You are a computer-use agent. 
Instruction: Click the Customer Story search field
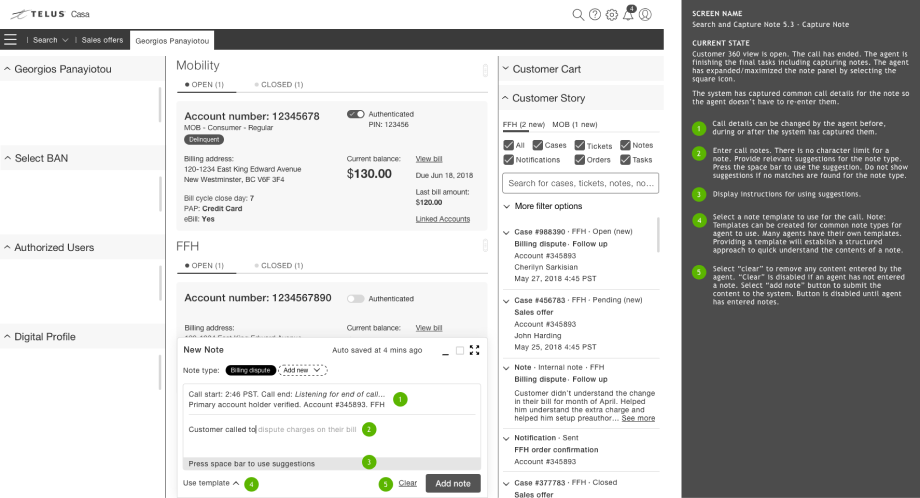coord(580,183)
